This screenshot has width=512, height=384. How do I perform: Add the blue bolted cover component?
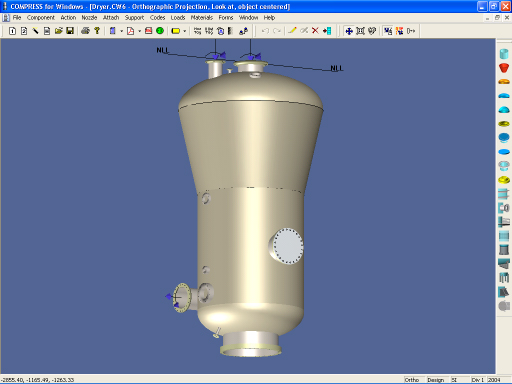point(504,138)
